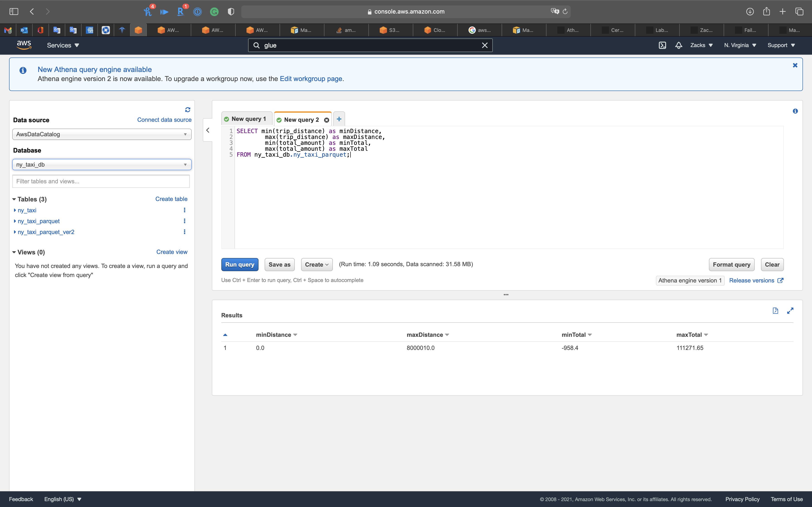Screen dimensions: 812x507
Task: Expand the results panel to fullscreen
Action: point(790,311)
